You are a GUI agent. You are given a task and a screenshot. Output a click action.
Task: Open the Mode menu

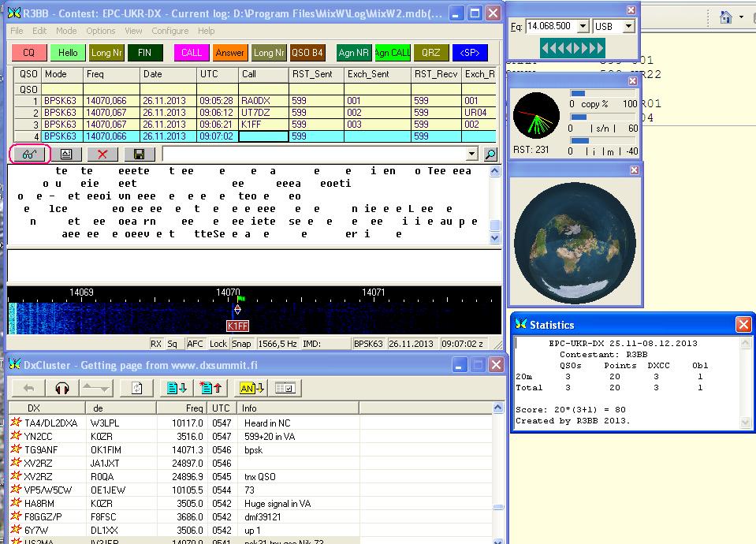coord(66,31)
